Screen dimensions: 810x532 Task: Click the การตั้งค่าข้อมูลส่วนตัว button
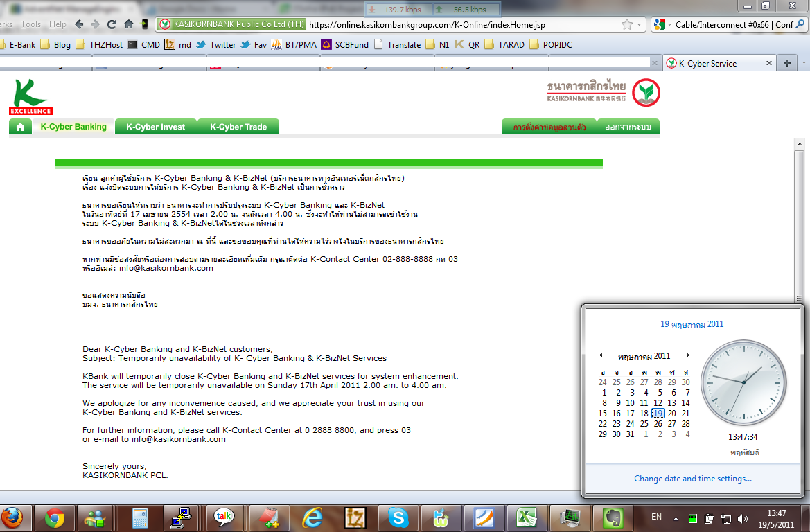point(549,127)
